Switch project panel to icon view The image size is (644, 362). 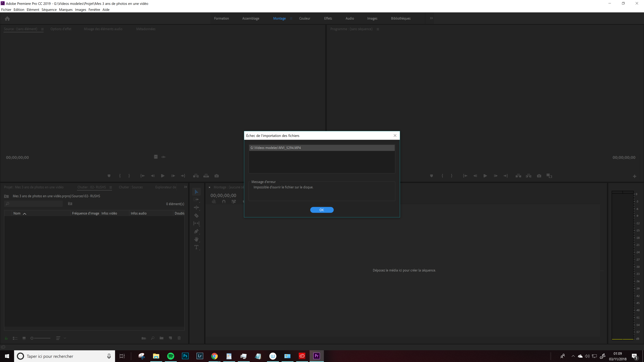point(24,338)
